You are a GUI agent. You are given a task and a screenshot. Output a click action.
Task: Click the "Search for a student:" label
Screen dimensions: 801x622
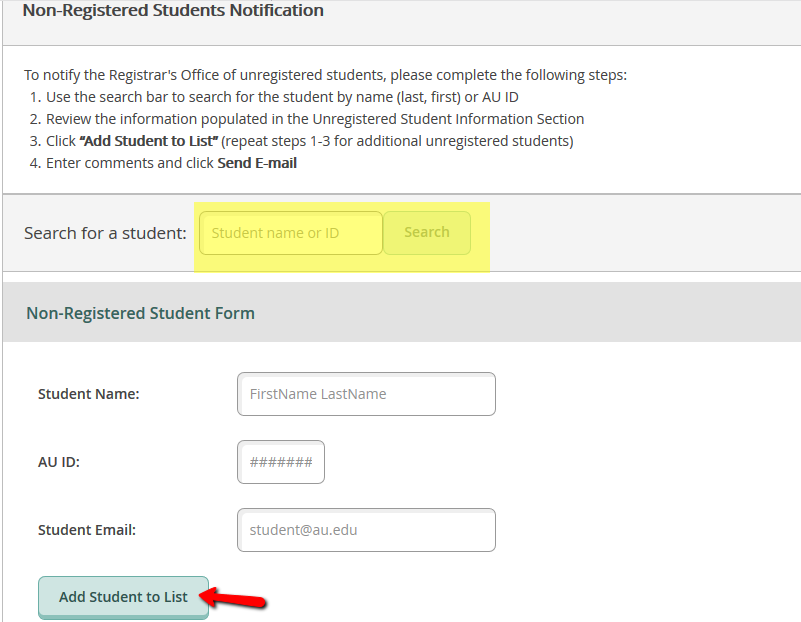pyautogui.click(x=105, y=233)
